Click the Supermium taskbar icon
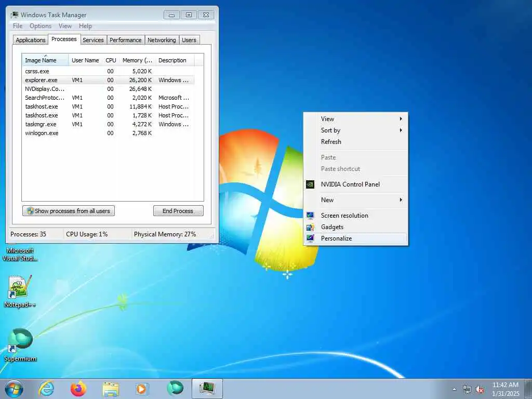Viewport: 532px width, 399px height. pos(175,388)
